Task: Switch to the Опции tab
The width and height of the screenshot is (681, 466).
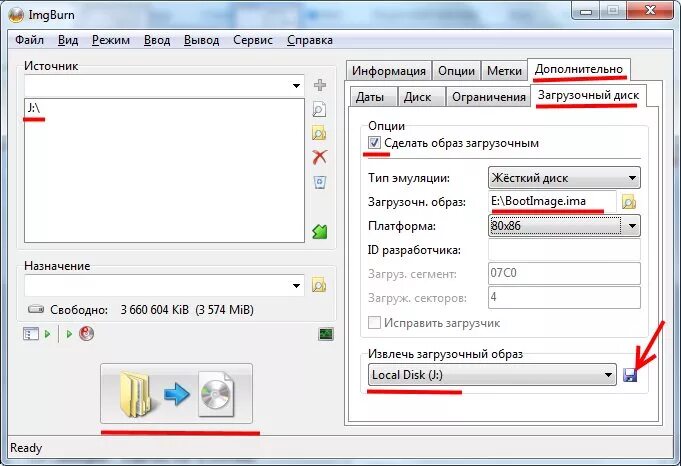Action: tap(456, 71)
